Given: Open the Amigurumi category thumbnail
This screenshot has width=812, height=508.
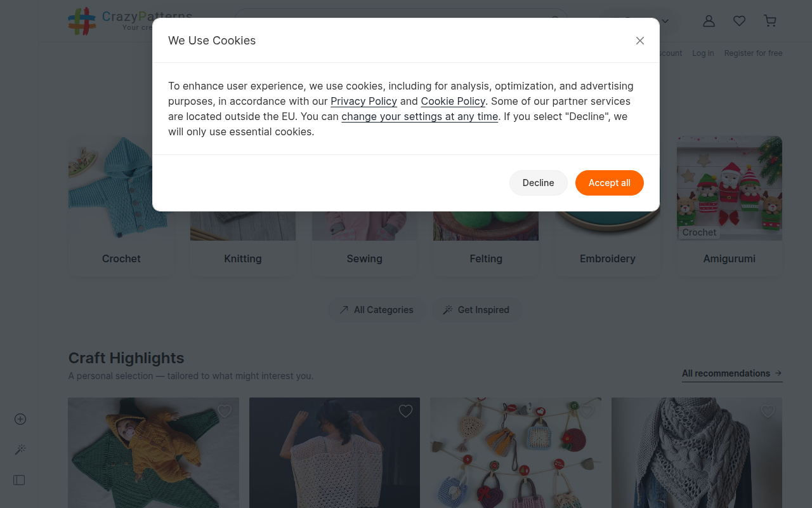Looking at the screenshot, I should point(730,188).
